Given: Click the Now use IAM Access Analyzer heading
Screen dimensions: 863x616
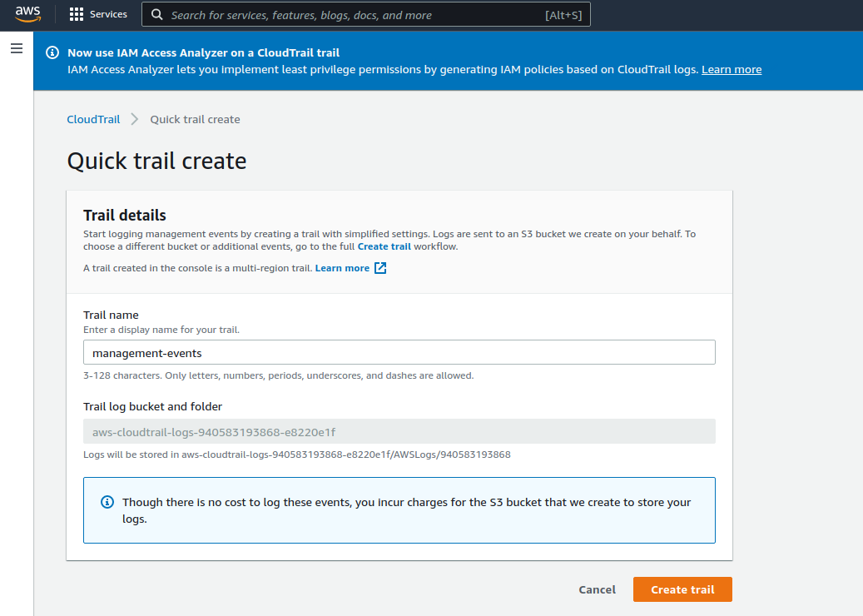Looking at the screenshot, I should pos(204,52).
